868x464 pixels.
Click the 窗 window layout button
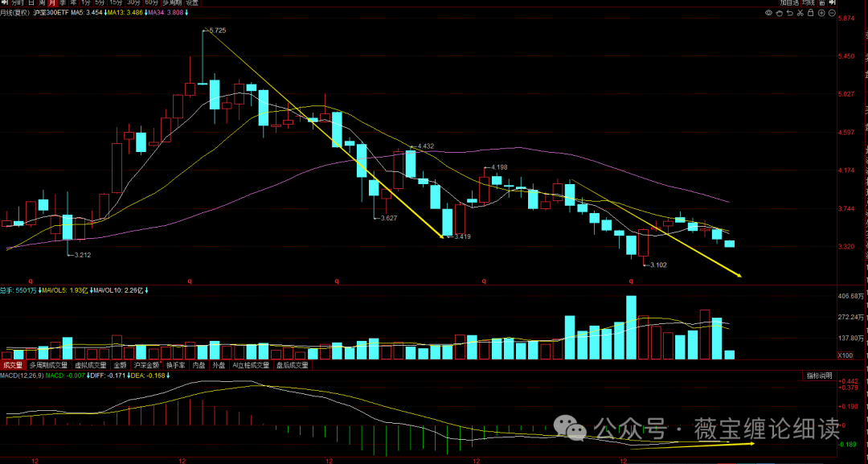[x=822, y=2]
